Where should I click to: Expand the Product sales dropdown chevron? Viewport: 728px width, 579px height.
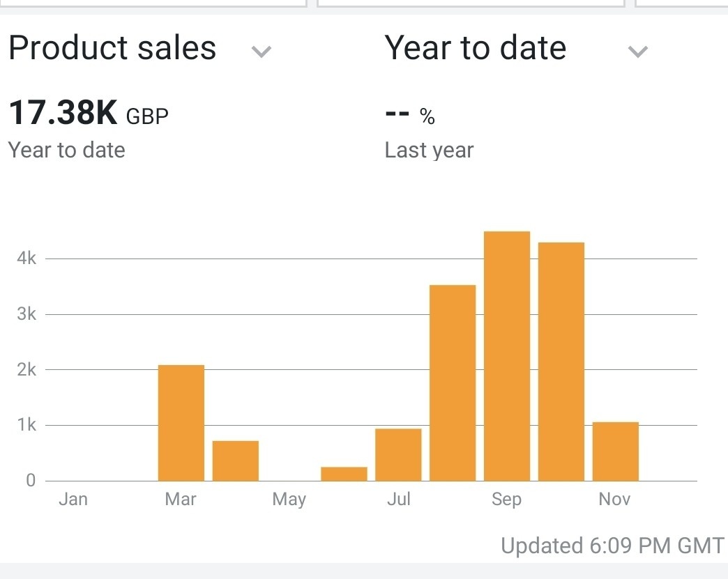[x=261, y=52]
